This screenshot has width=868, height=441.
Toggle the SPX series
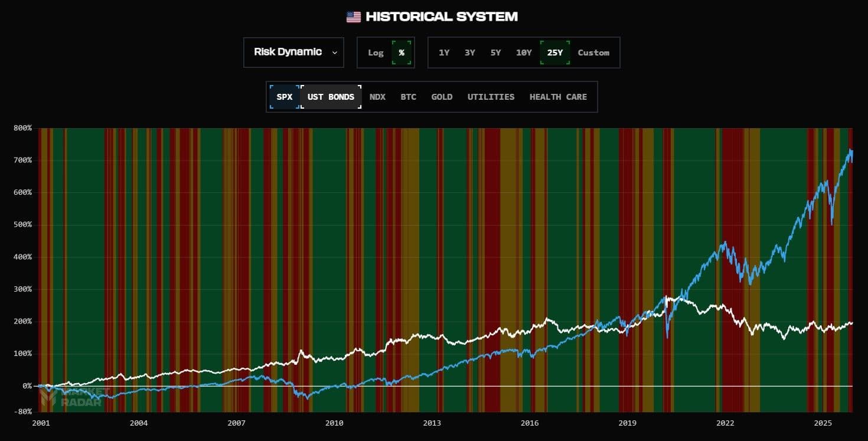285,97
